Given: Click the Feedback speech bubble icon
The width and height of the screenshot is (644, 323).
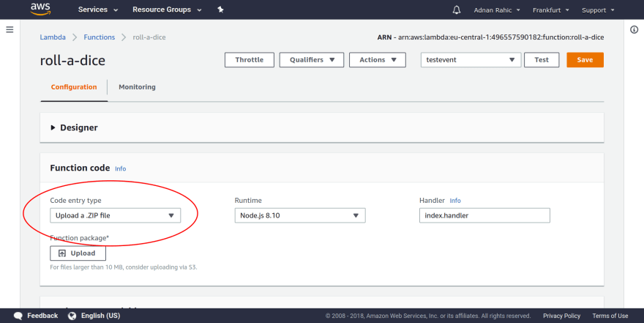Looking at the screenshot, I should coord(18,316).
